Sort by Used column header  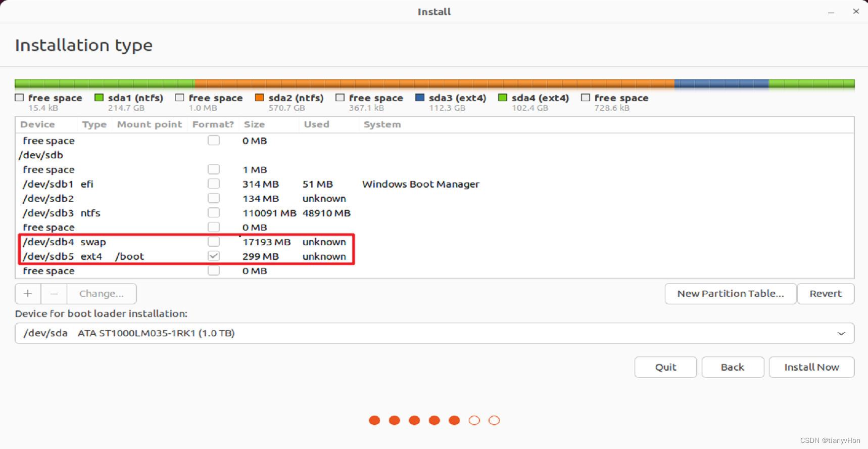(x=316, y=124)
